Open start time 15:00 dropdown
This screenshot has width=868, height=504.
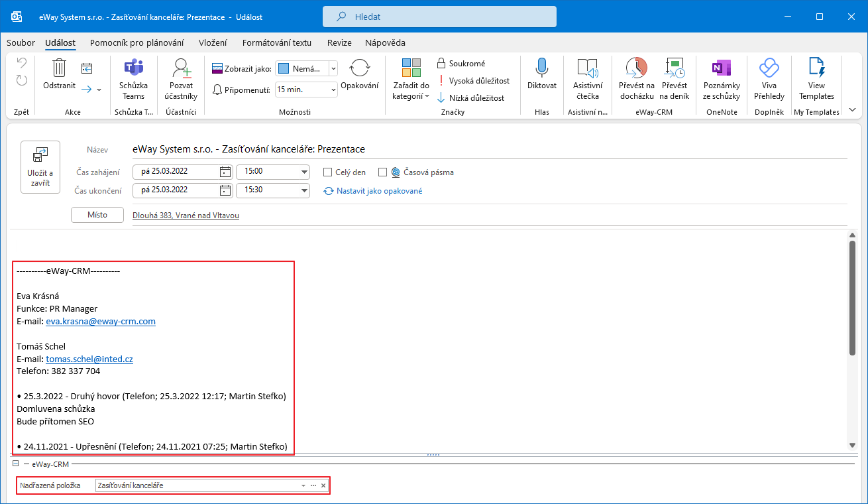click(304, 172)
